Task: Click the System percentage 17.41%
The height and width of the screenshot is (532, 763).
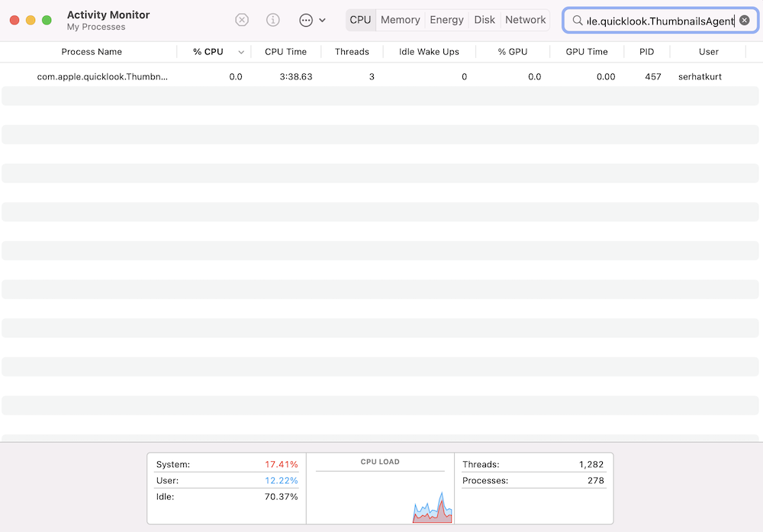Action: pos(282,464)
